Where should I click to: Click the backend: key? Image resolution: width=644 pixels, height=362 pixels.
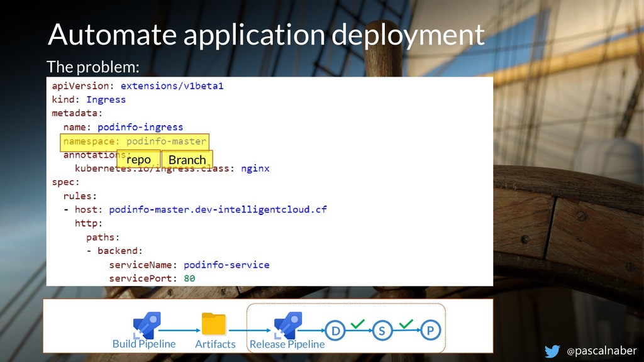click(120, 251)
